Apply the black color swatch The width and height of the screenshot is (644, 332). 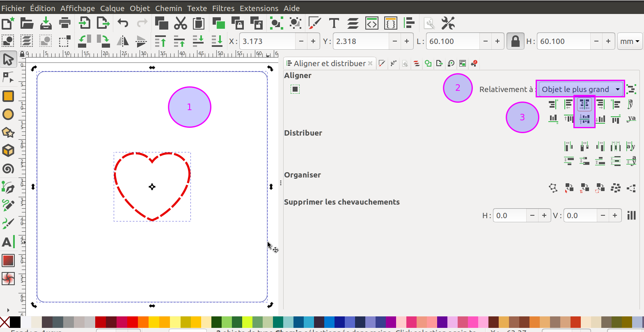tap(15, 322)
